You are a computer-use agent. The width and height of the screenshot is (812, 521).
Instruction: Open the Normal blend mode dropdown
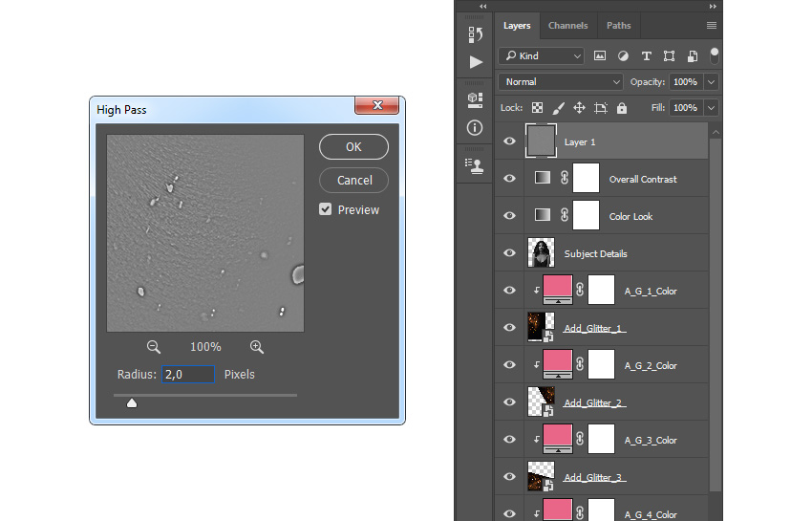coord(561,82)
